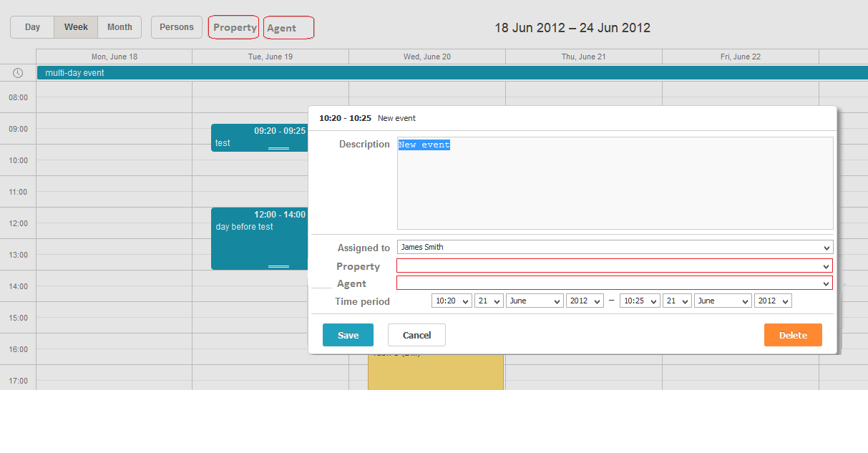The image size is (868, 453).
Task: Click the Wed, June 20 column header
Action: coord(427,57)
